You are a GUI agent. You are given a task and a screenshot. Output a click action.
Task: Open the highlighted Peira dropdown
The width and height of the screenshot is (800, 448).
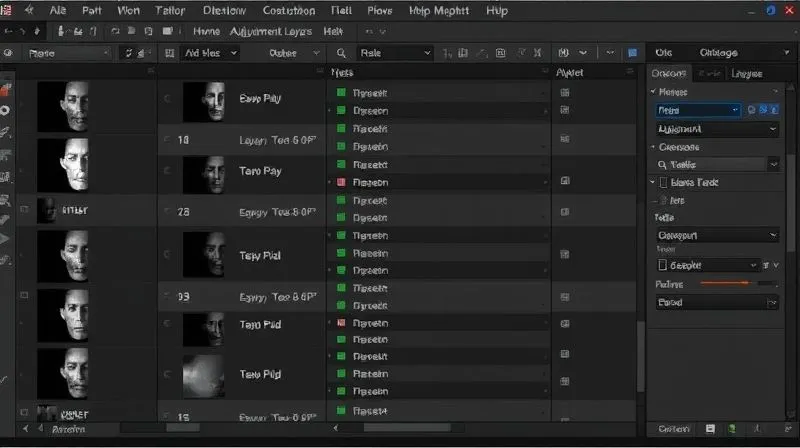698,110
